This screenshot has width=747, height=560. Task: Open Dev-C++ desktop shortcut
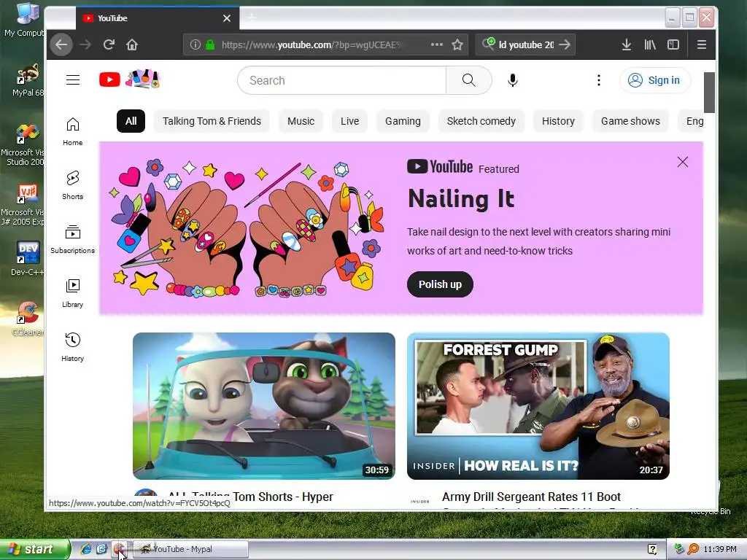tap(27, 259)
